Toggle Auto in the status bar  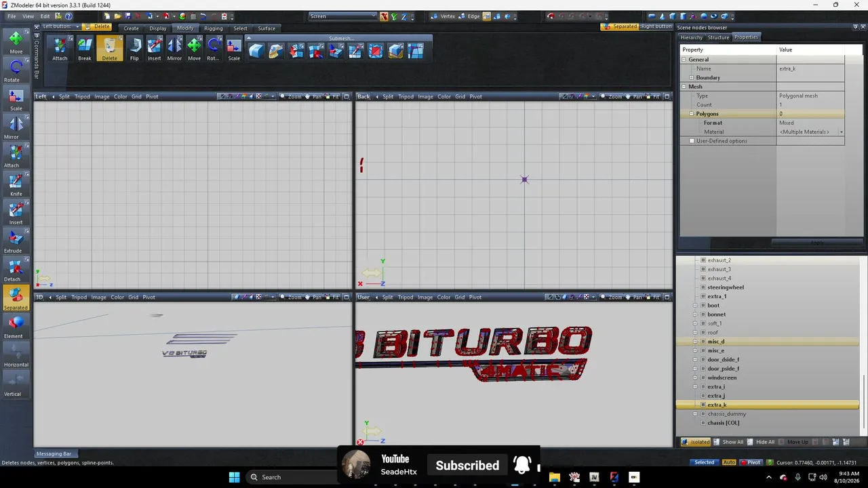(729, 462)
